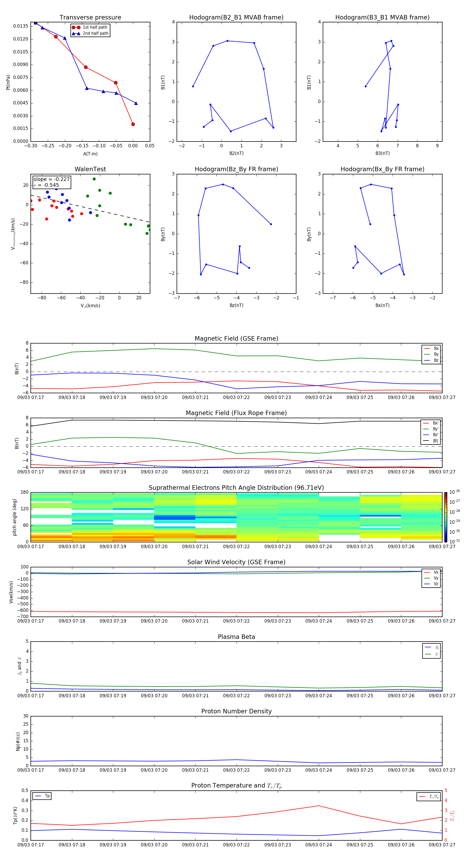The height and width of the screenshot is (868, 473).
Task: Click the "Magnetic Field (GSE Frame)" title
Action: coord(236,339)
